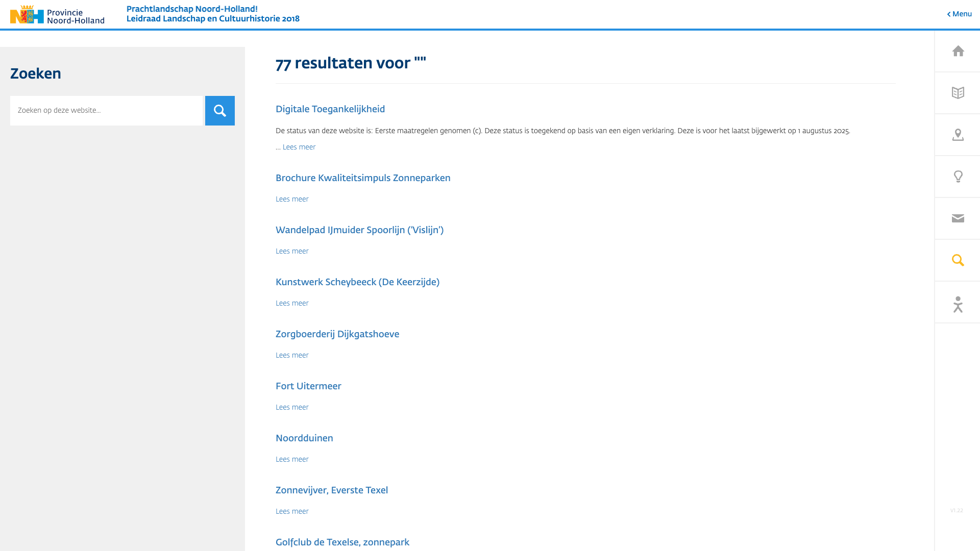The height and width of the screenshot is (551, 980).
Task: Click the home icon in right sidebar
Action: coord(958,51)
